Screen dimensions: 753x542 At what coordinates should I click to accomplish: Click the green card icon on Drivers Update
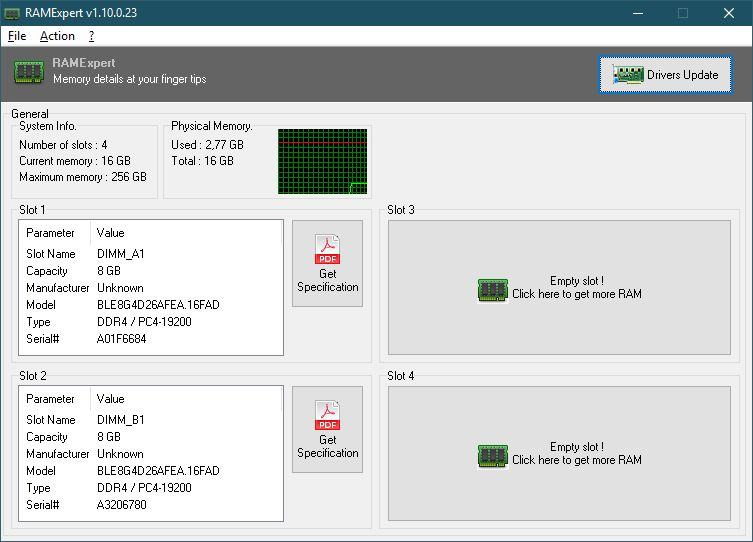pyautogui.click(x=628, y=75)
